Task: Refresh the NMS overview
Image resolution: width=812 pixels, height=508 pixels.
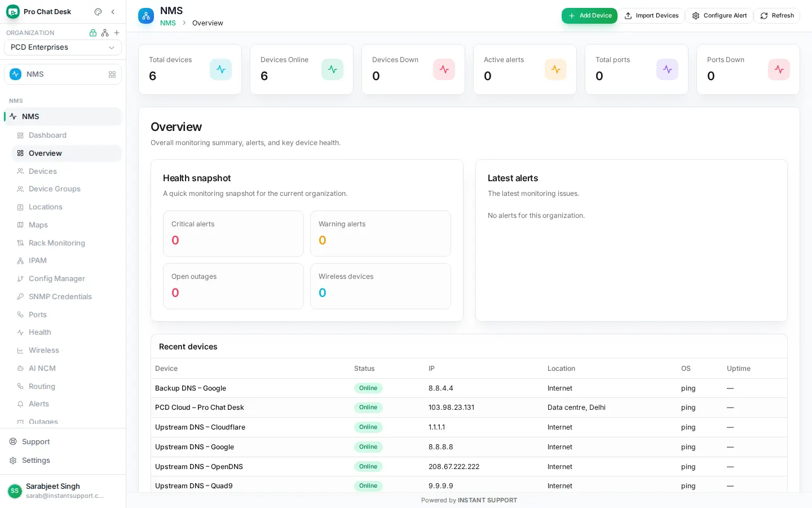Action: click(x=777, y=16)
